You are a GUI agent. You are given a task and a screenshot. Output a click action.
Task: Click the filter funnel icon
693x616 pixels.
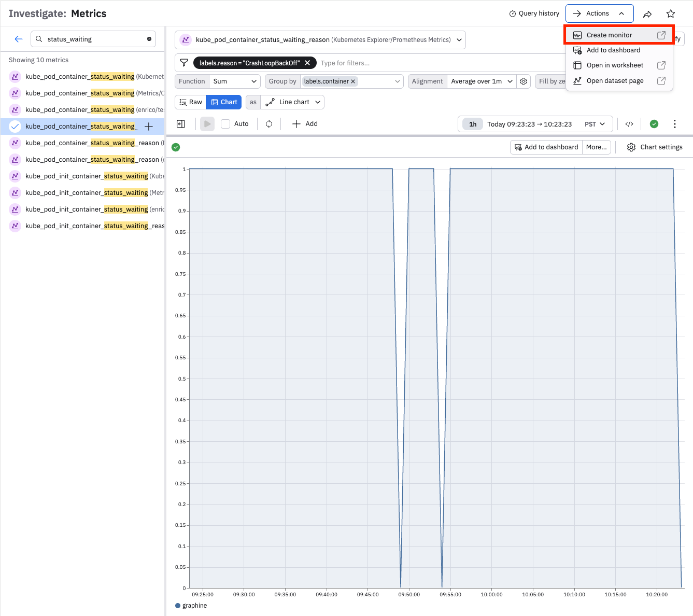click(184, 63)
